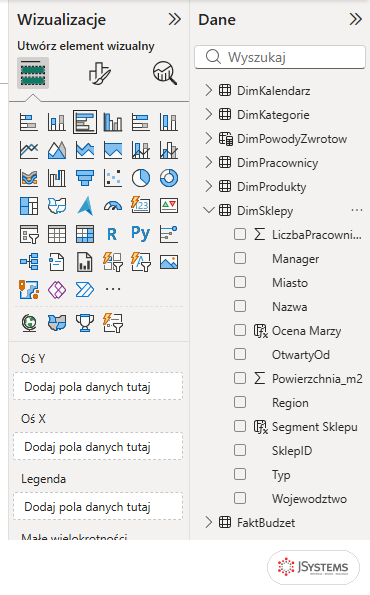The image size is (370, 595).
Task: Check the Powierzchnia_m2 field
Action: pos(240,378)
